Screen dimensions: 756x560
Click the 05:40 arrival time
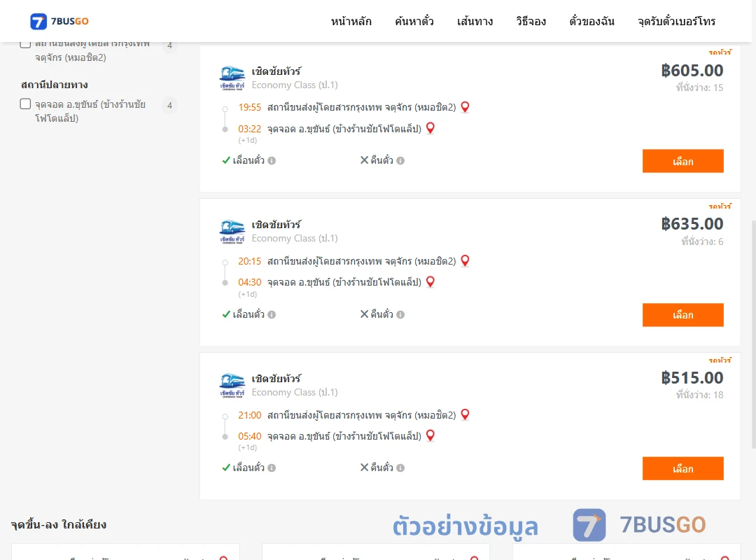249,436
